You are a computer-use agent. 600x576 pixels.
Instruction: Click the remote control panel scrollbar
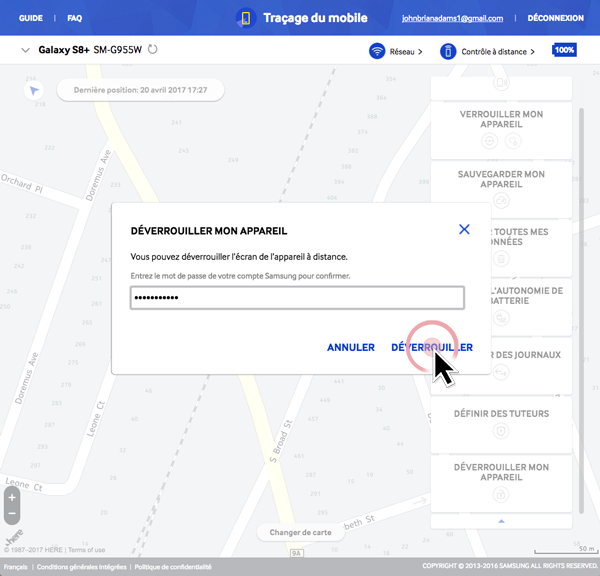tap(582, 310)
